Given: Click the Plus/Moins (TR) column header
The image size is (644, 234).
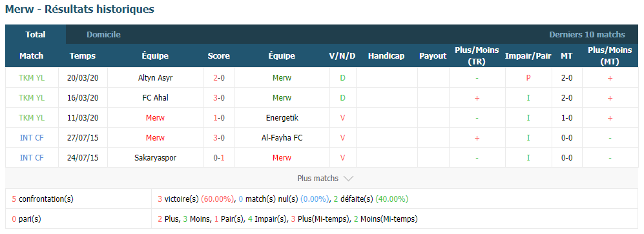Looking at the screenshot, I should point(477,55).
